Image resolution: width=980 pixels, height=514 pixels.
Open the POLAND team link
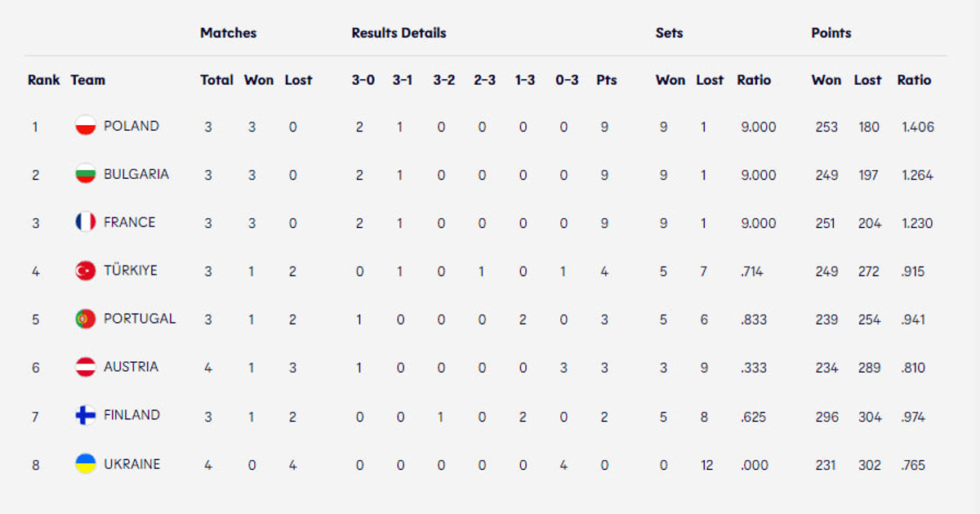point(131,126)
